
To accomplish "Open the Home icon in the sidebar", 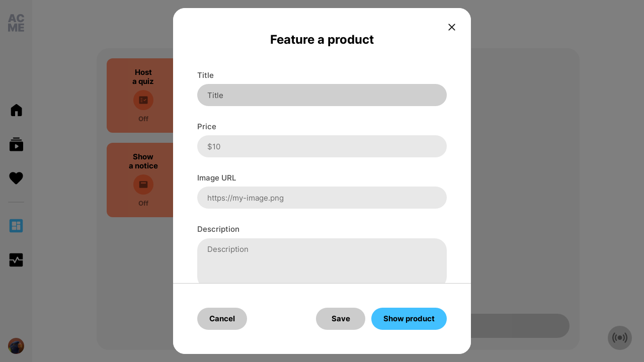I will 16,110.
